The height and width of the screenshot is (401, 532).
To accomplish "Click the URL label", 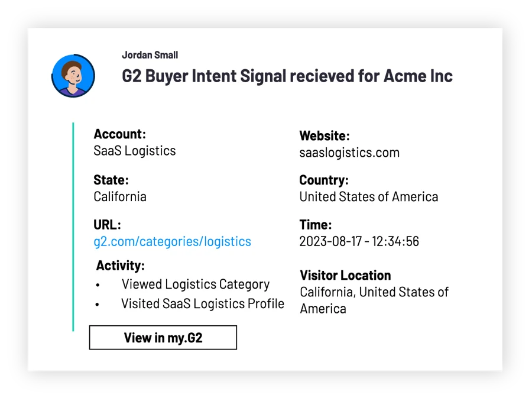I will (107, 225).
